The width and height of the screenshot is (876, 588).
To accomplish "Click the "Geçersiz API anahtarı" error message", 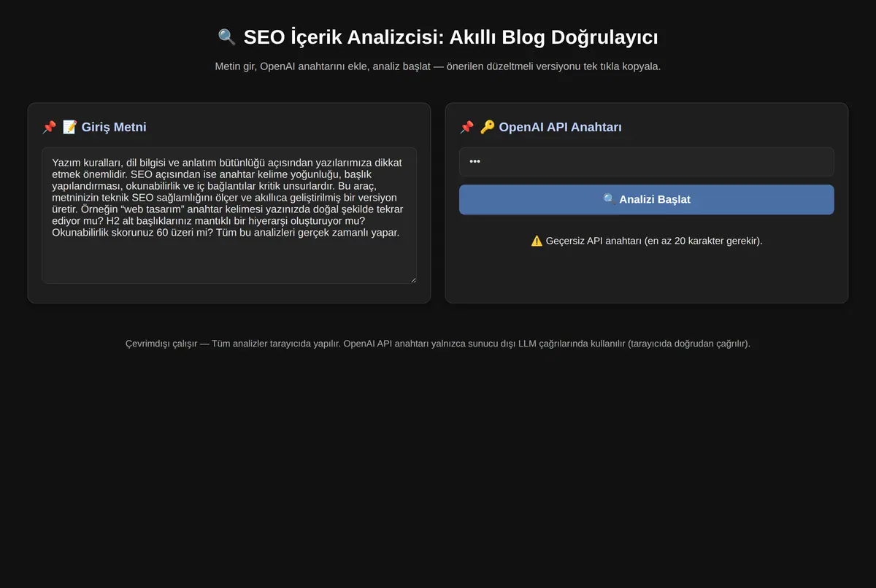I will click(x=647, y=241).
